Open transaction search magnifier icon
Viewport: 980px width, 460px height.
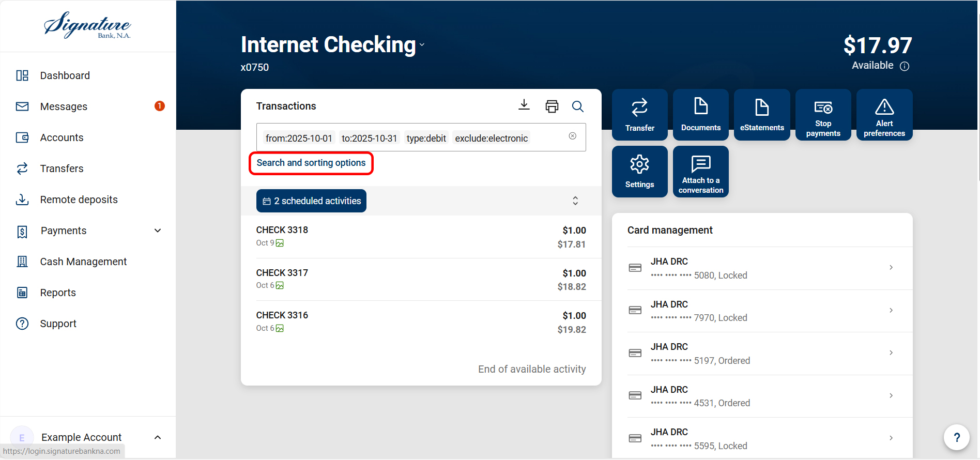pyautogui.click(x=577, y=106)
